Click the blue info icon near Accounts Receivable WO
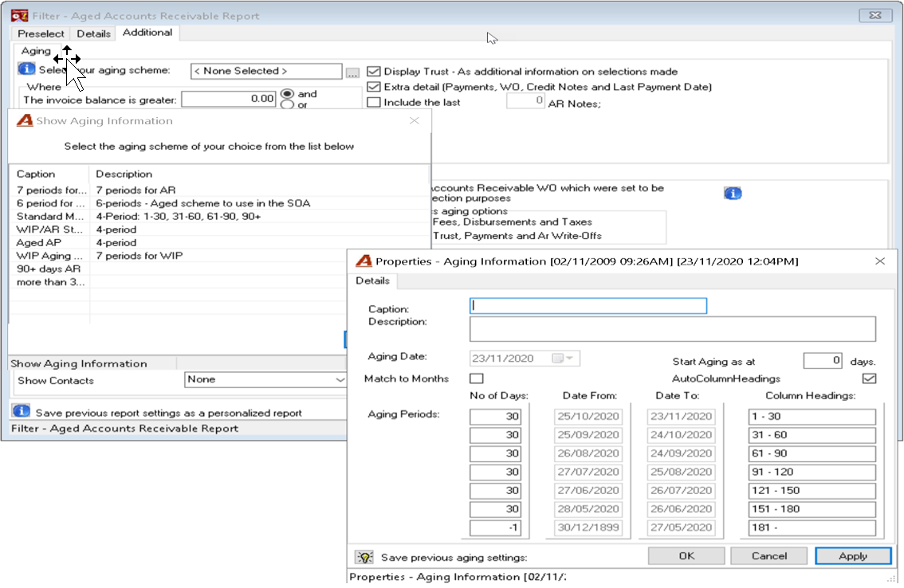904x588 pixels. [732, 193]
